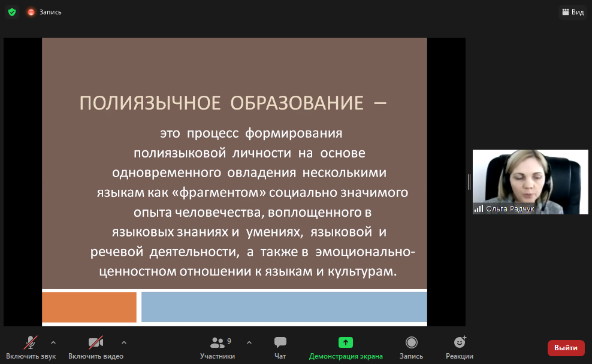The height and width of the screenshot is (364, 592).
Task: Click the signal strength icon on video thumbnail
Action: 479,208
